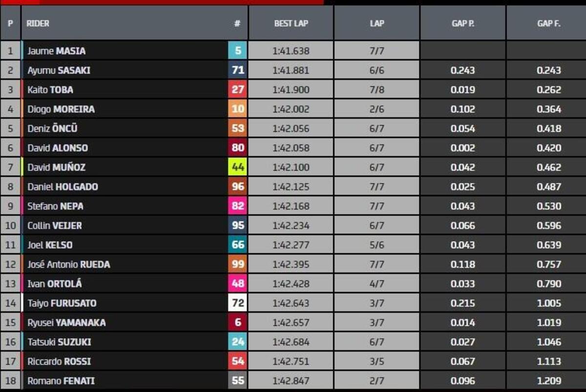This screenshot has width=586, height=392.
Task: Click the yellow-green 44 rider badge
Action: click(x=238, y=167)
